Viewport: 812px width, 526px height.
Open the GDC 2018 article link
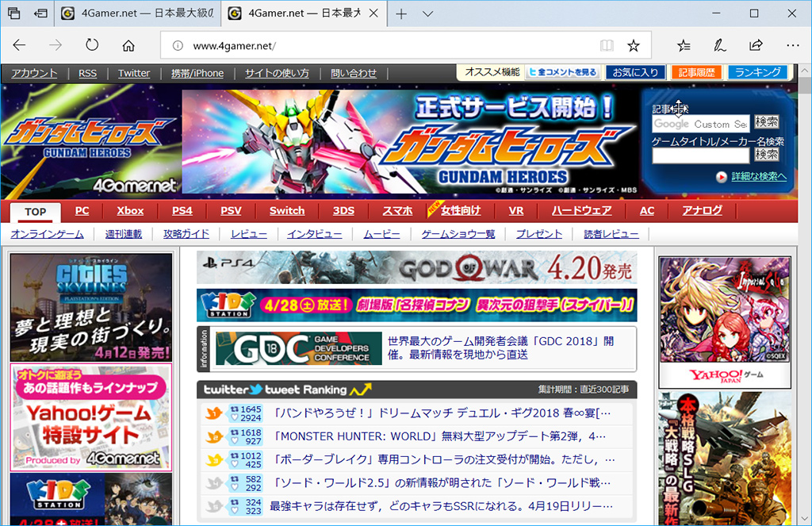pyautogui.click(x=501, y=347)
